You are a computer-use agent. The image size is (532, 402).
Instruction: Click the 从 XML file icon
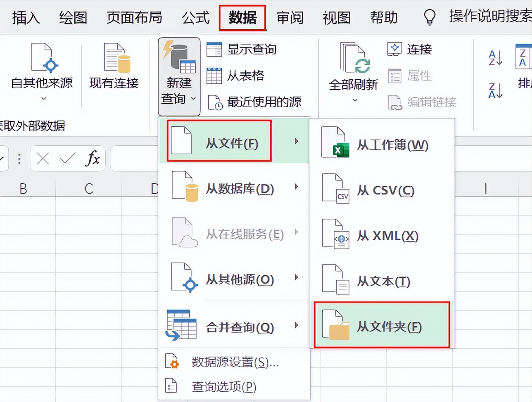click(x=336, y=234)
